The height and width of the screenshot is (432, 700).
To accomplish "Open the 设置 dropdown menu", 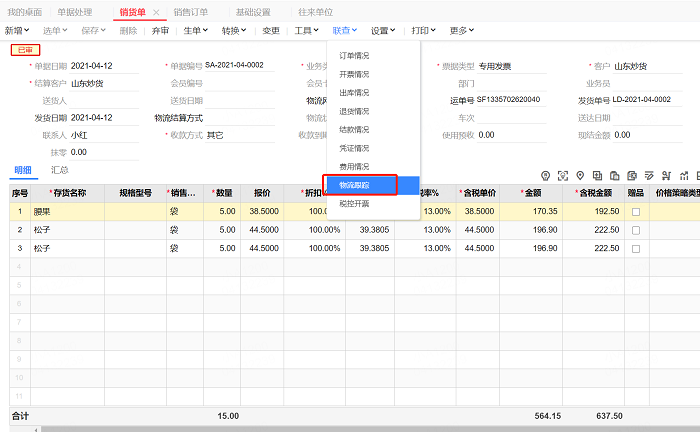I will 384,31.
